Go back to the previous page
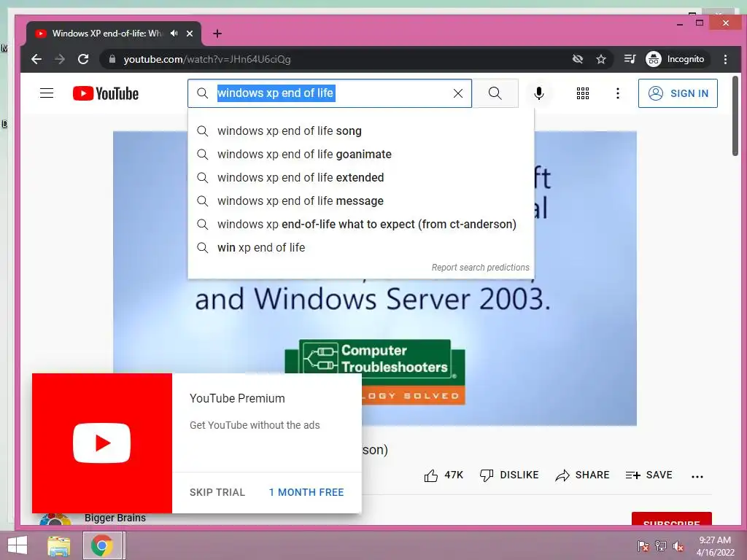Viewport: 747px width, 560px height. coord(36,59)
